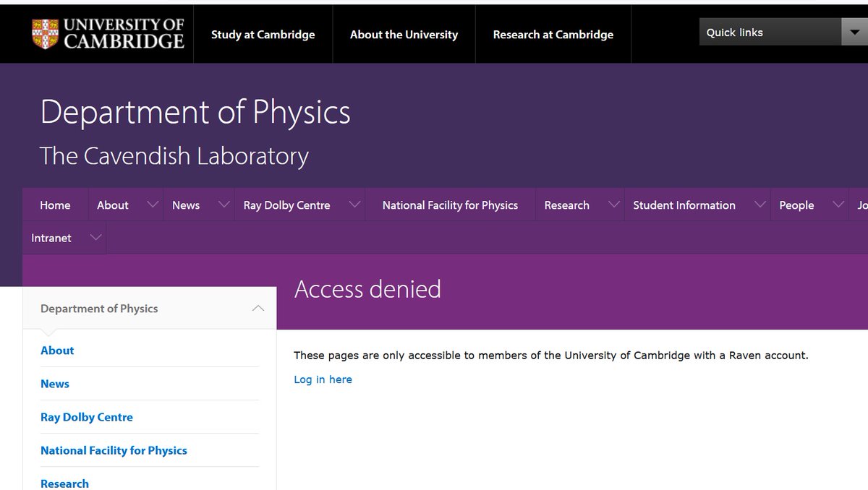Open Student Information navigation item

coord(684,205)
